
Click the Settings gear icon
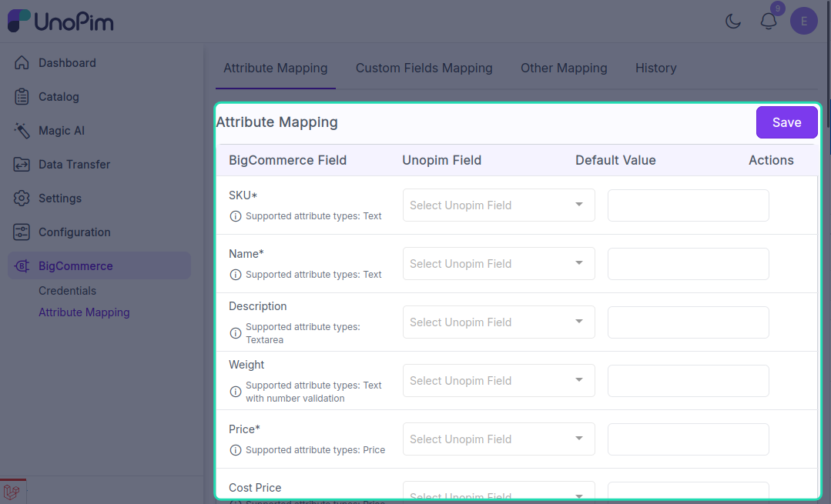(x=22, y=198)
